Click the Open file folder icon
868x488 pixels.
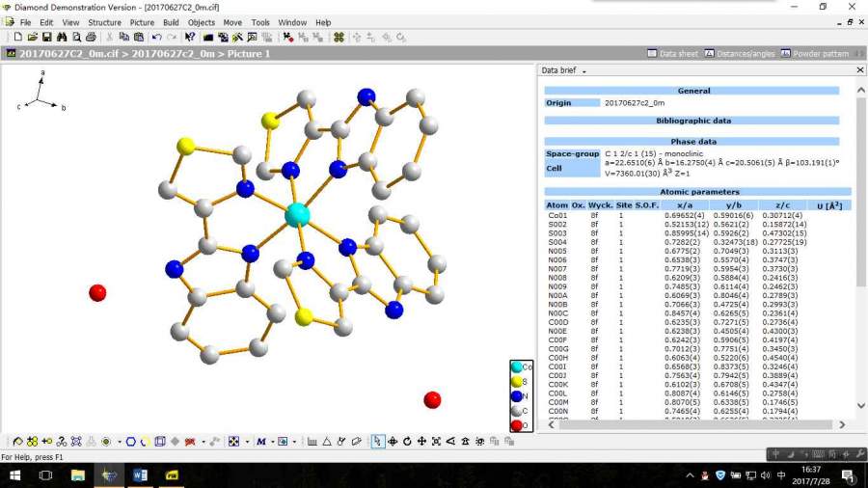point(32,37)
